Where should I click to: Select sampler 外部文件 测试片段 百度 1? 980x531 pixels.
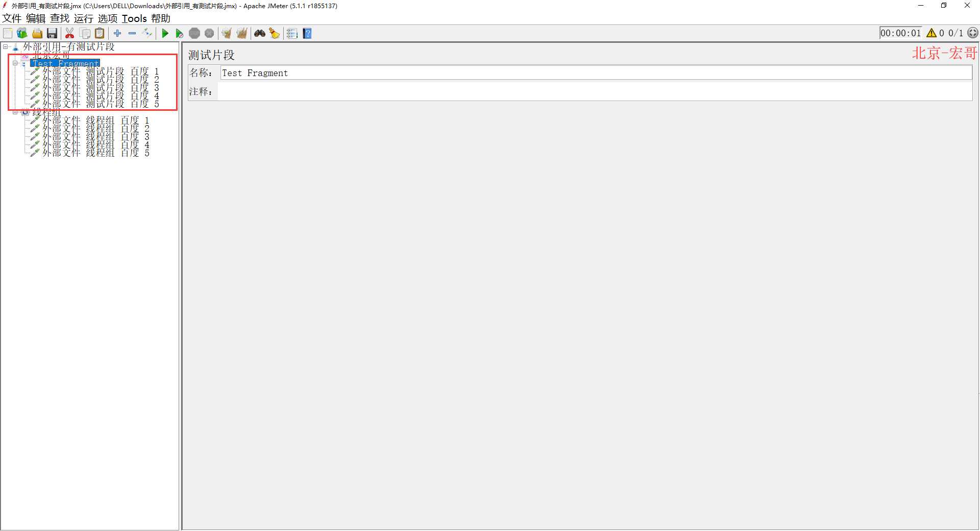[x=101, y=71]
